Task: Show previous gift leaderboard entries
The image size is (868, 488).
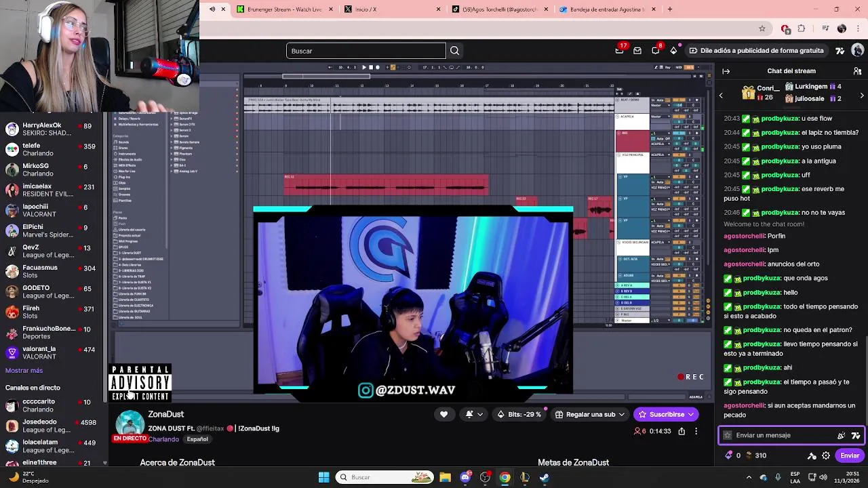Action: (x=721, y=96)
